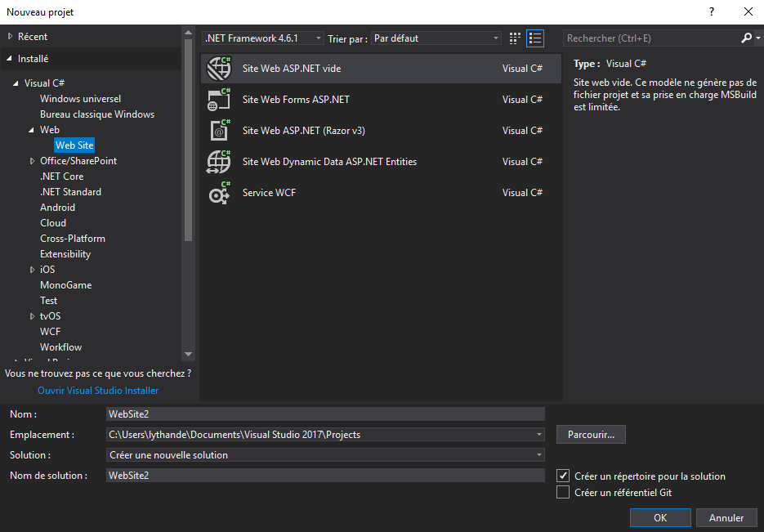Screen dimensions: 764x532
Task: Switch templates to detailed list view
Action: 535,38
